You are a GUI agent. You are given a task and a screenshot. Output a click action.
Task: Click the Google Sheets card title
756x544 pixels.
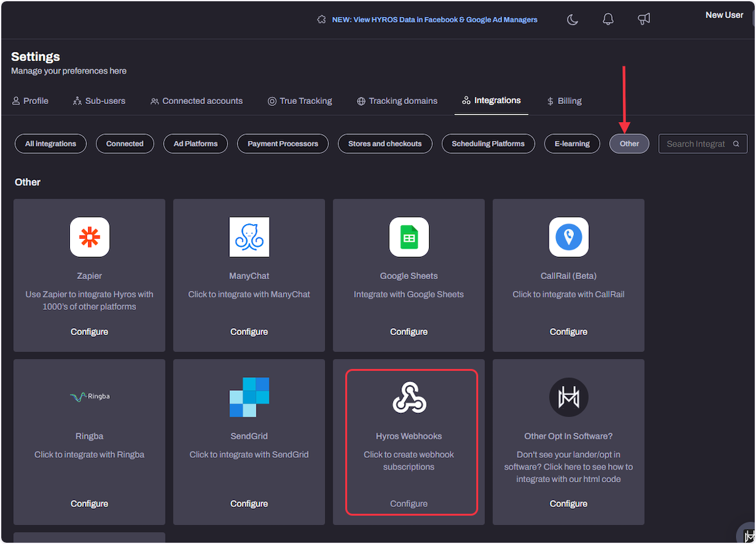coord(409,276)
